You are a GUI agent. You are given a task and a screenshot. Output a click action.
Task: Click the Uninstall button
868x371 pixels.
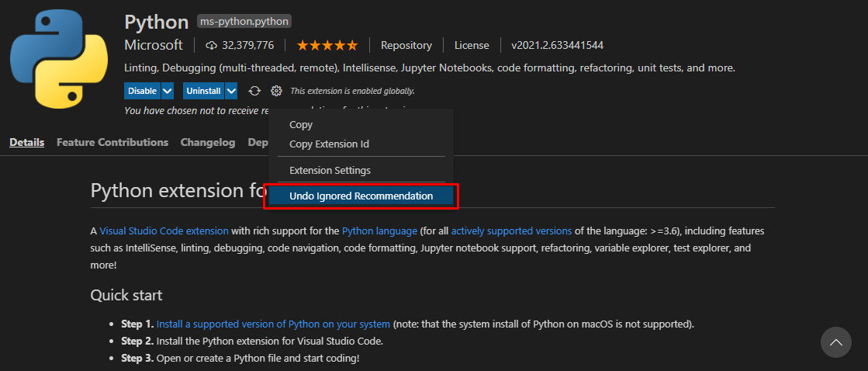click(204, 91)
